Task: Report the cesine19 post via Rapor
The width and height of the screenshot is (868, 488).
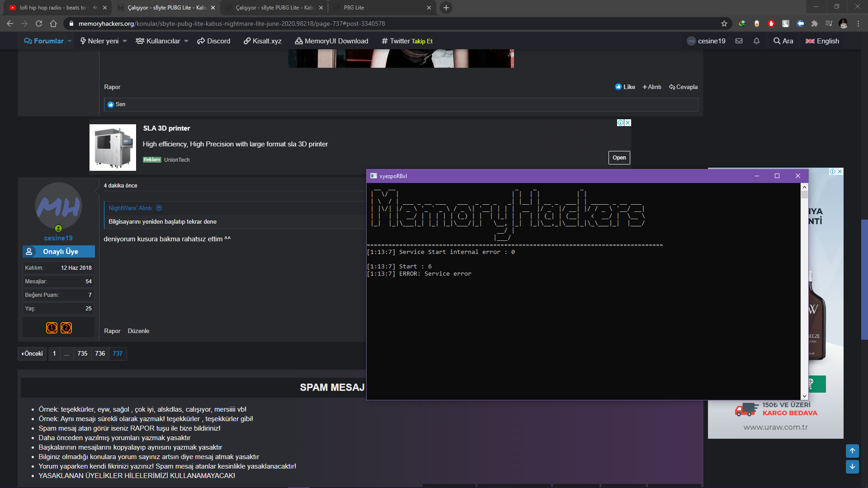Action: (112, 331)
